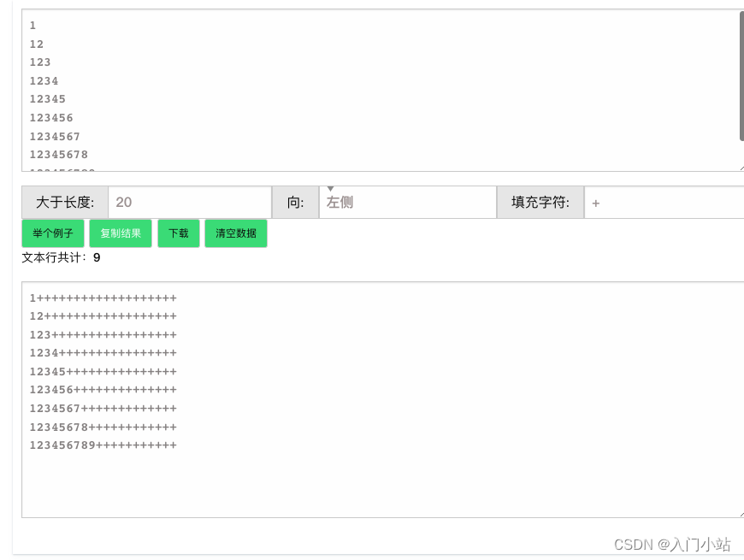The image size is (744, 560).
Task: Click 清空数据 to clear data
Action: pos(235,233)
